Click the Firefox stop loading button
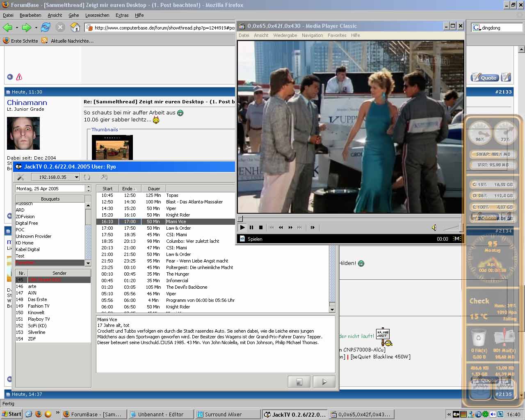This screenshot has height=420, width=525. pyautogui.click(x=60, y=27)
